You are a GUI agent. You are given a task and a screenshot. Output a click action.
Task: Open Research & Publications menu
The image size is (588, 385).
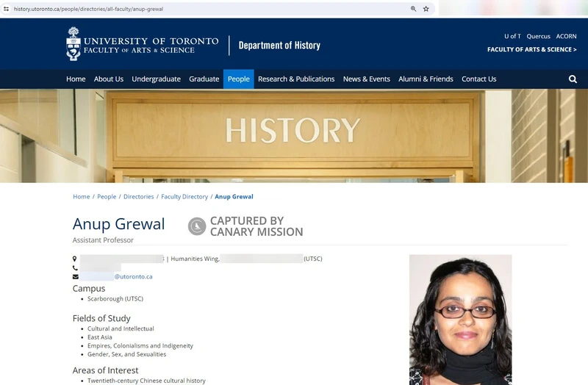click(x=296, y=79)
